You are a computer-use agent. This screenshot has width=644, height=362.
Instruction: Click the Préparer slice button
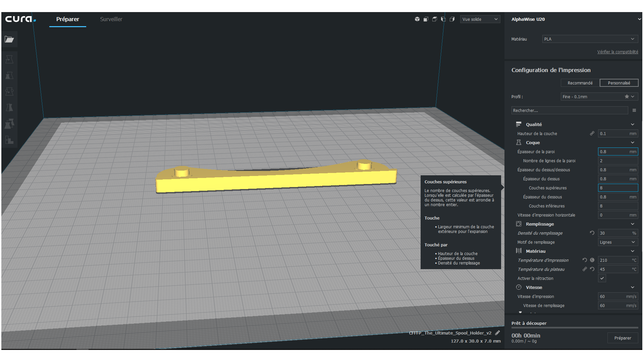[623, 338]
